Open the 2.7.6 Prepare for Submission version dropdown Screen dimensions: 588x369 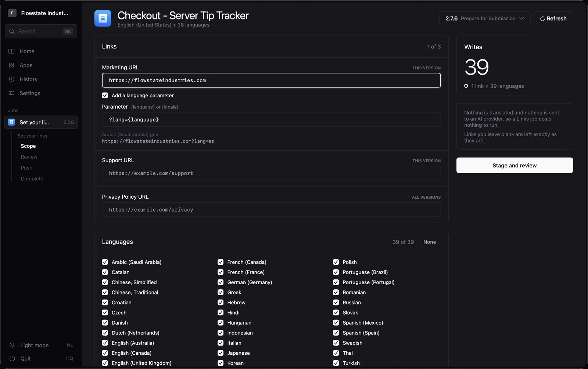485,18
